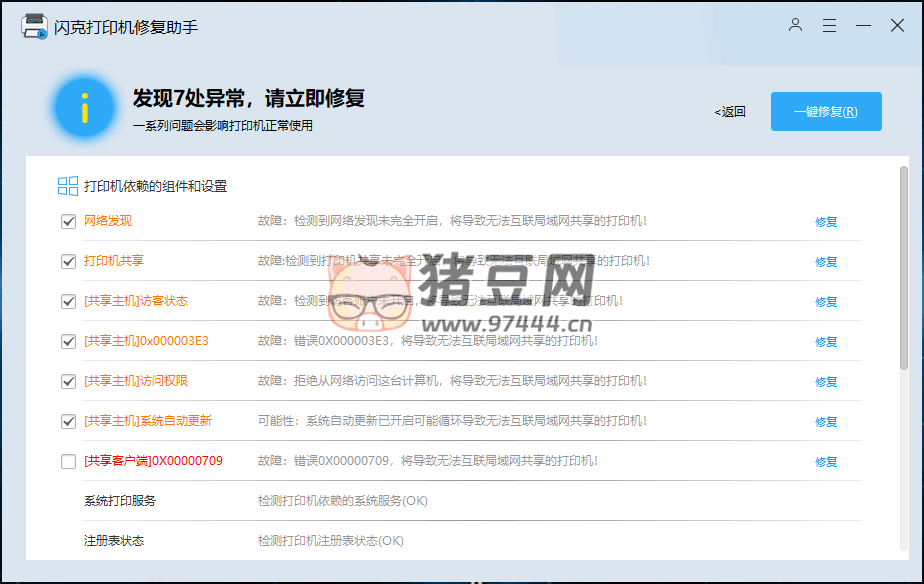Click 修复 link for 网络发现
This screenshot has height=584, width=924.
pyautogui.click(x=826, y=222)
